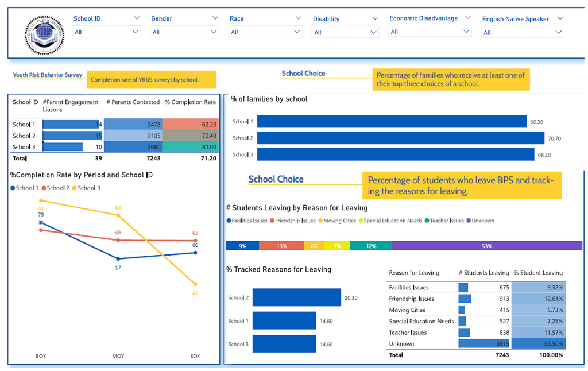Sort by # Students Leaving column header
The width and height of the screenshot is (588, 371).
[x=483, y=273]
